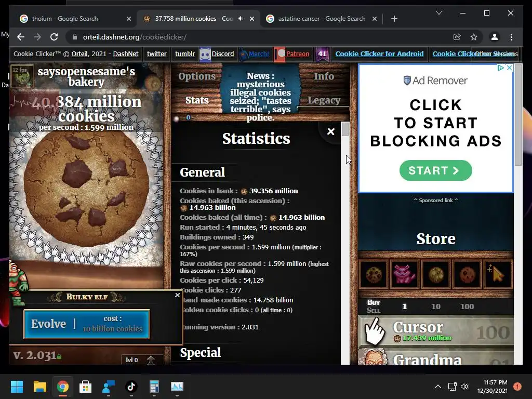The height and width of the screenshot is (399, 532).
Task: Go back in browser history
Action: (x=21, y=37)
